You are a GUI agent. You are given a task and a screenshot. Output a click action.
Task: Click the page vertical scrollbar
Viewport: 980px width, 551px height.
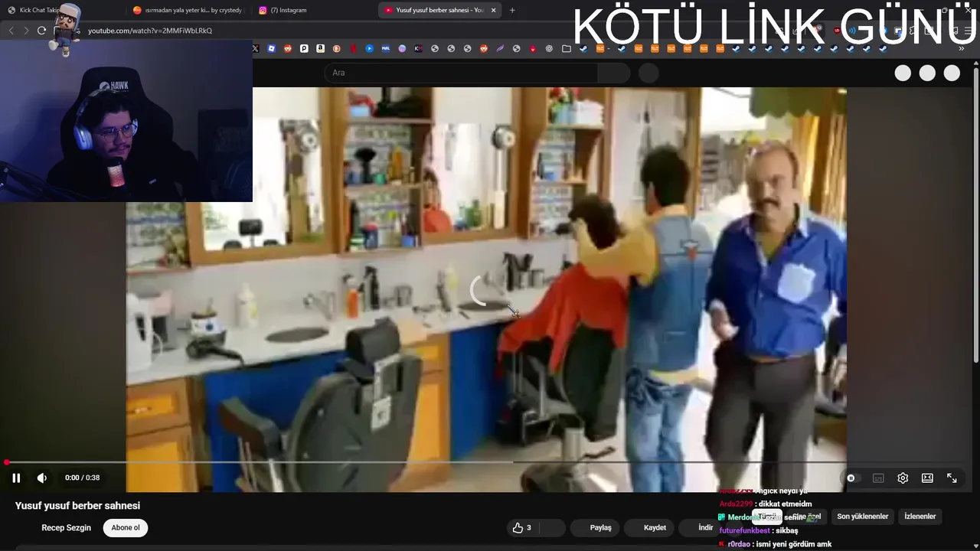pos(975,214)
